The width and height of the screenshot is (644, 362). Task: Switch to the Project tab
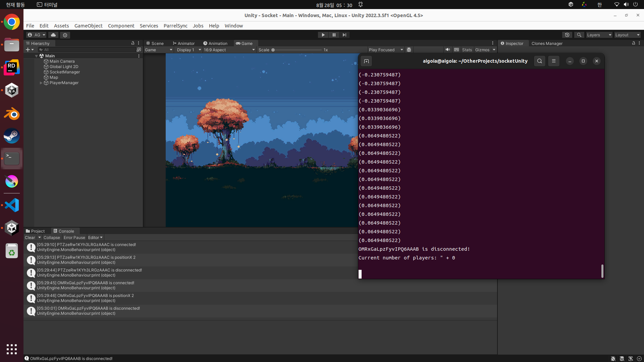35,231
